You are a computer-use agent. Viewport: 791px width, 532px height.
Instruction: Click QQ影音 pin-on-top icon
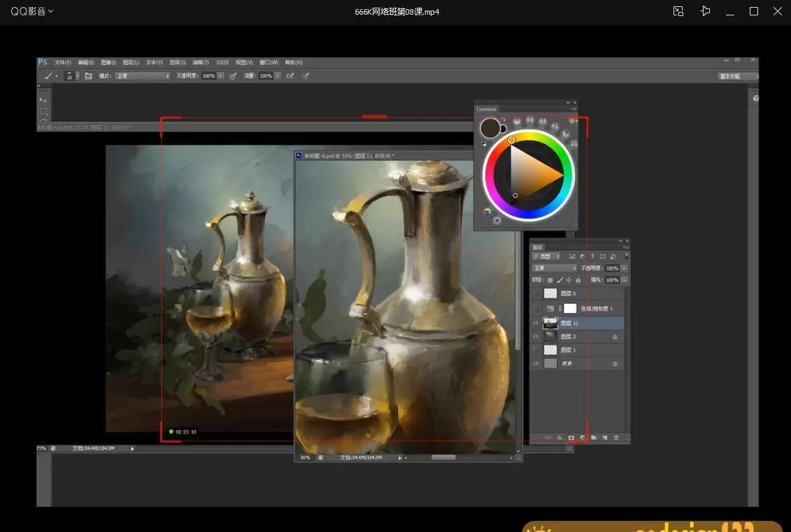pyautogui.click(x=705, y=11)
